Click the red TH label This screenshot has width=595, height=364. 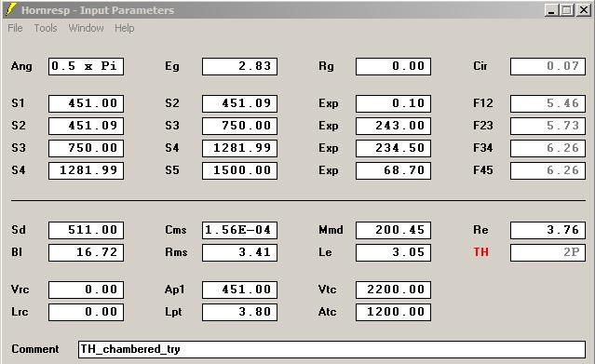click(480, 252)
